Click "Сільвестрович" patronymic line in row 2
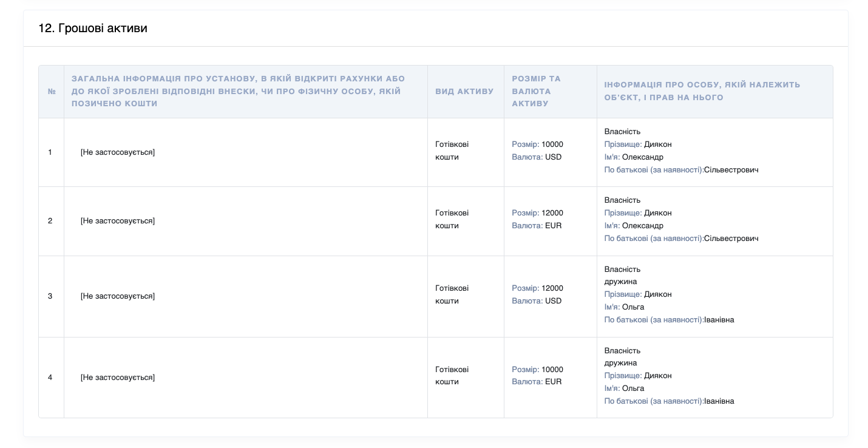The width and height of the screenshot is (868, 448). click(681, 239)
